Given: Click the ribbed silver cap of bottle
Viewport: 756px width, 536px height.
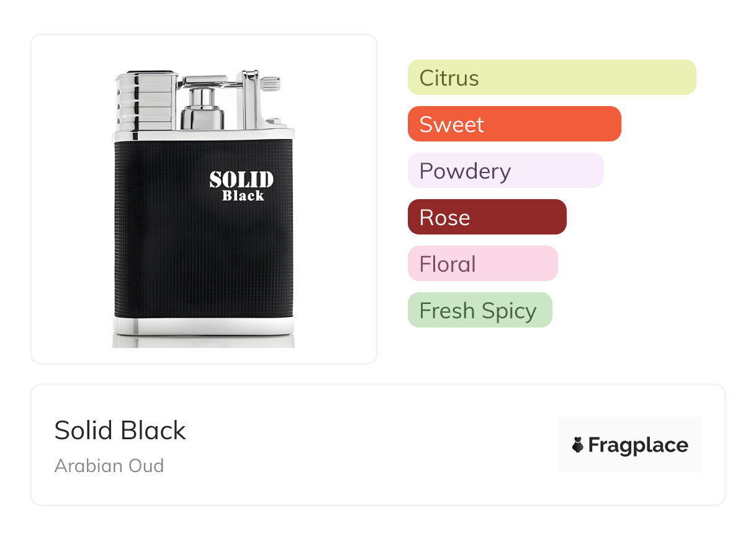Looking at the screenshot, I should coord(145,100).
